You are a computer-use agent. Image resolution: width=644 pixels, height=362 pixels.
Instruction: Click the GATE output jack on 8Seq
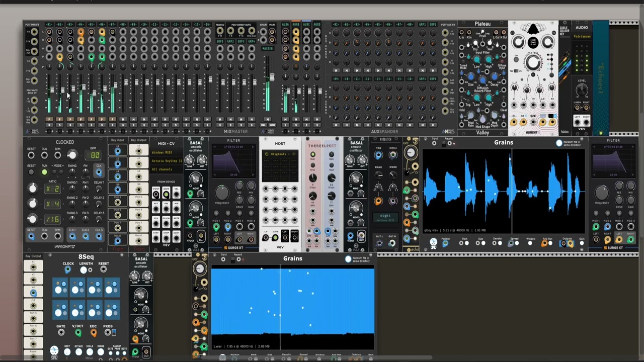(x=61, y=332)
